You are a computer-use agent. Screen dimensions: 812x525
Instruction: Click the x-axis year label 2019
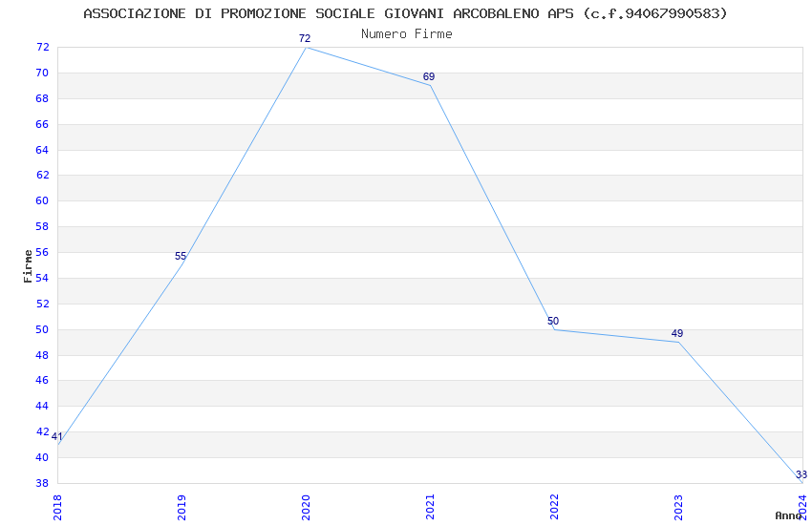(182, 508)
